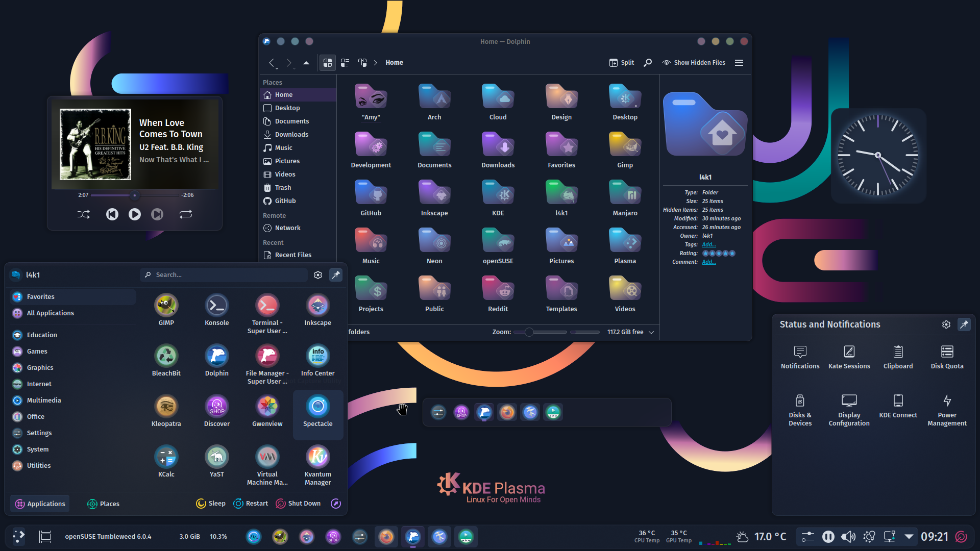The height and width of the screenshot is (551, 980).
Task: Open Info Center from the launcher
Action: tap(317, 360)
